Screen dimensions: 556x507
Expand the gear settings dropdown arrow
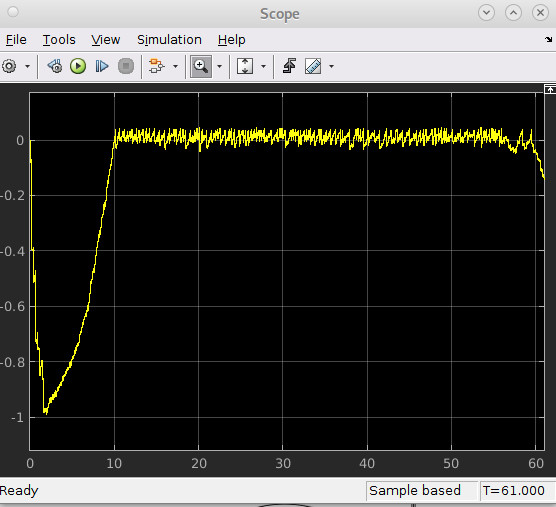(x=27, y=66)
